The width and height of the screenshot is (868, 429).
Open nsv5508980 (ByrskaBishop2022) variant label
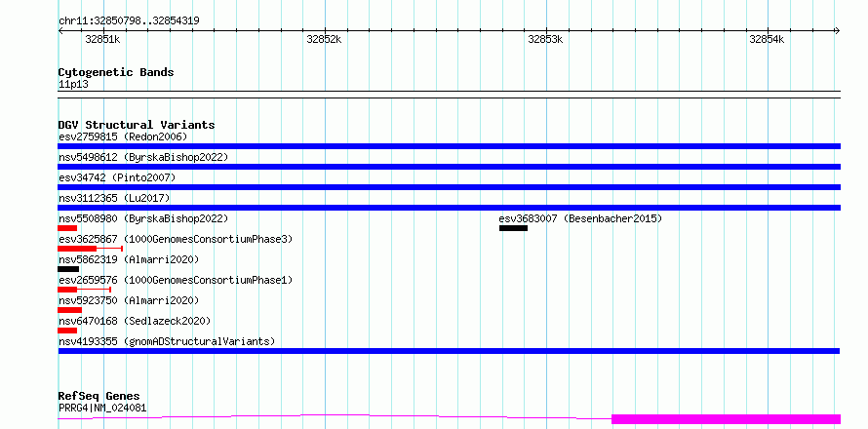point(143,218)
